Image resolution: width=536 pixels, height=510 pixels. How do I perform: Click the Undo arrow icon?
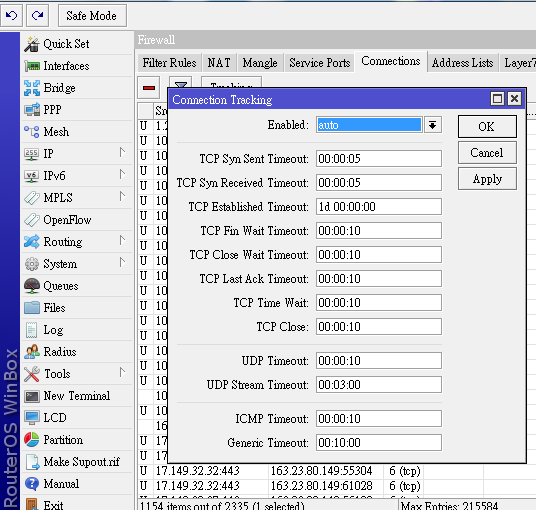click(x=11, y=15)
